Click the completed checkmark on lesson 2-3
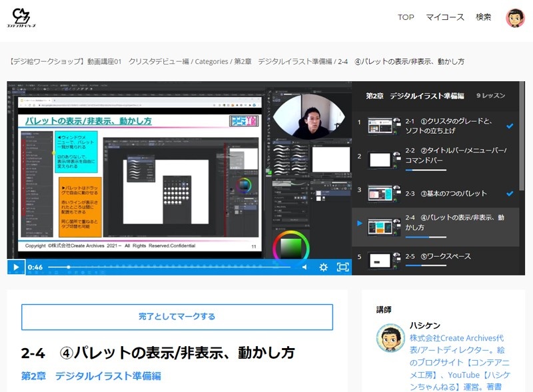This screenshot has width=533, height=392. (x=510, y=193)
